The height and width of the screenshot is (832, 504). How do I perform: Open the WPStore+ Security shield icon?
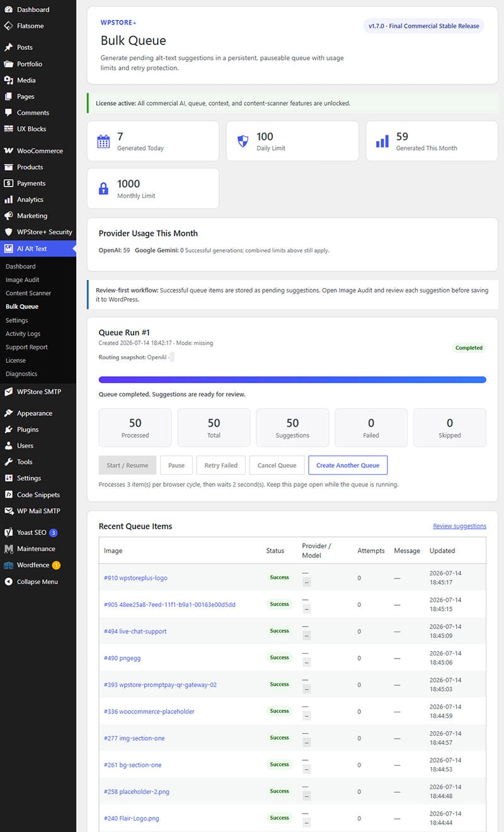point(8,231)
